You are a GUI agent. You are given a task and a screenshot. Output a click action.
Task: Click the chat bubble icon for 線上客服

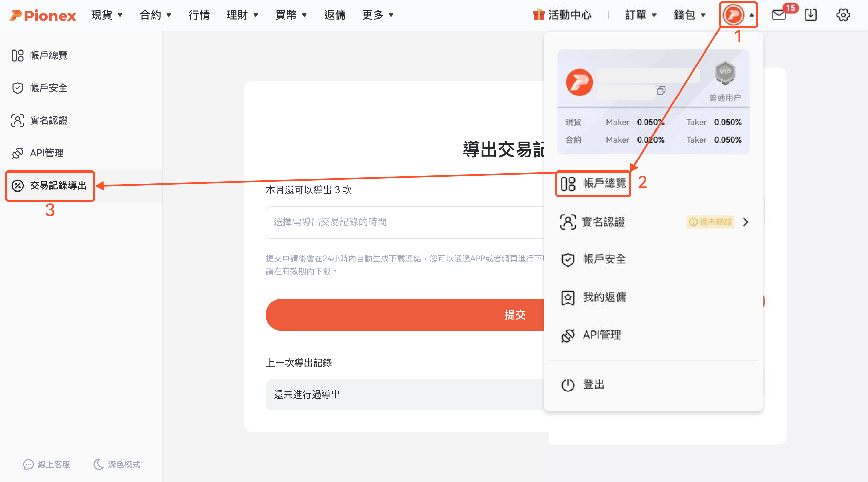pos(28,464)
